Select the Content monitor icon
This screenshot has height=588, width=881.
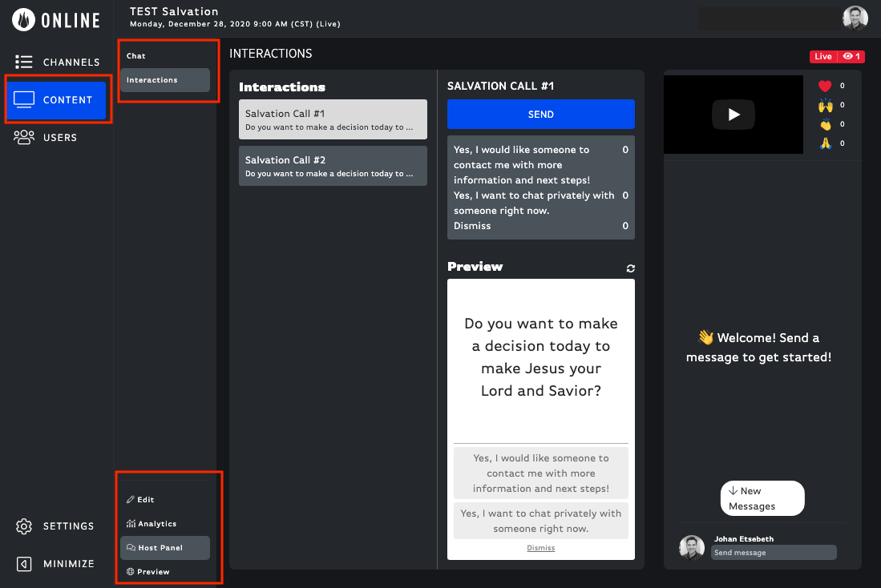pyautogui.click(x=24, y=99)
